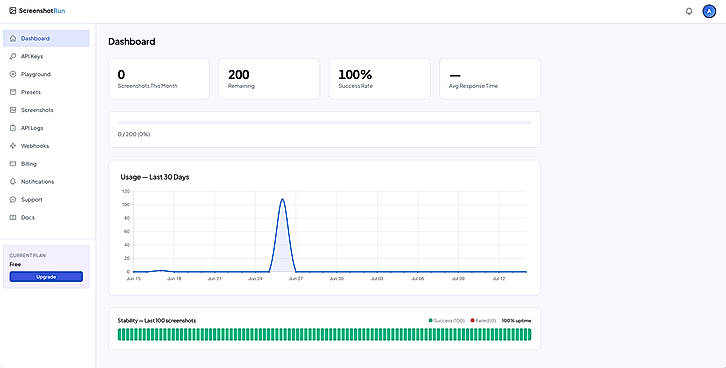Viewport: 726px width, 368px height.
Task: Click the "0 / 200 (0%)" usage text
Action: point(134,134)
